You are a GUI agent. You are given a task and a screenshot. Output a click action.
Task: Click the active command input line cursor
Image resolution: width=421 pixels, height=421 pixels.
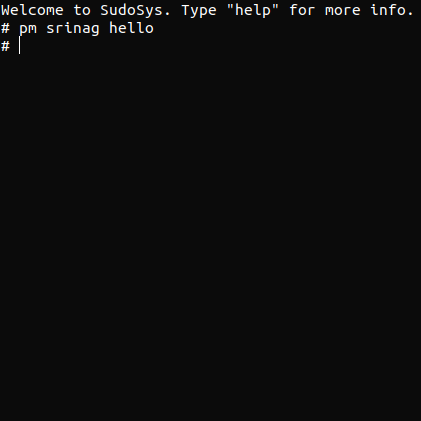(x=20, y=46)
